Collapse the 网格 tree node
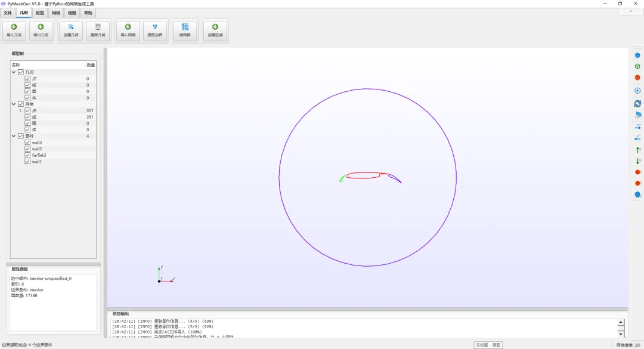Viewport: 644px width, 349px height. pos(14,104)
